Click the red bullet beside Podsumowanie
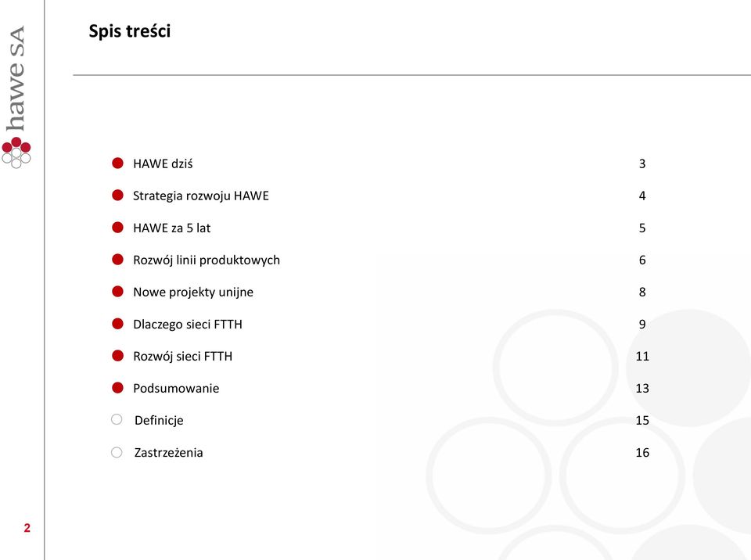 pos(117,388)
